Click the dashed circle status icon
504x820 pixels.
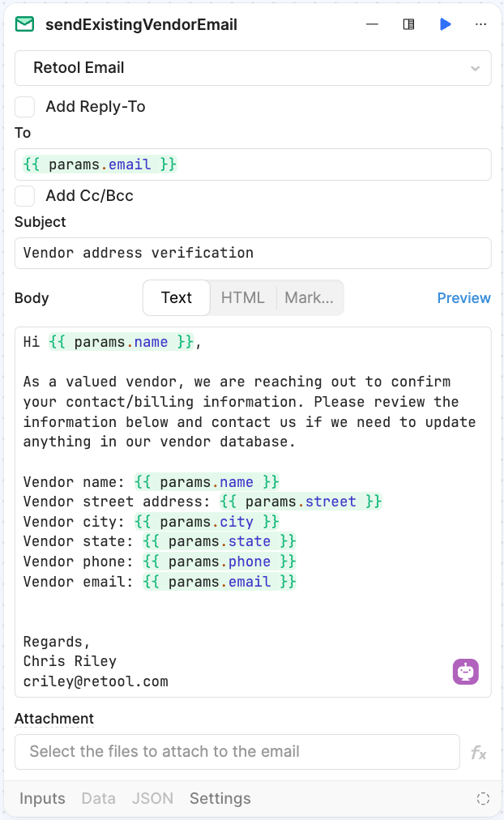point(483,798)
